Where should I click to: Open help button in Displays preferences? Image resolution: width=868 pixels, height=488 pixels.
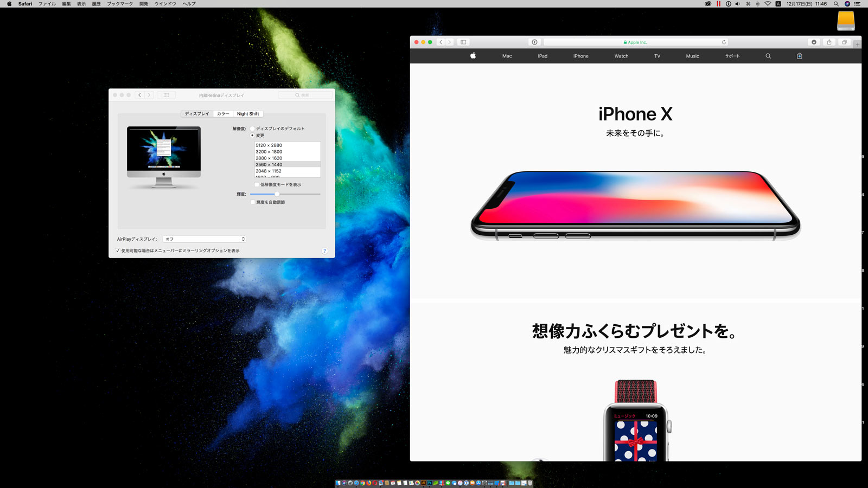pos(324,251)
